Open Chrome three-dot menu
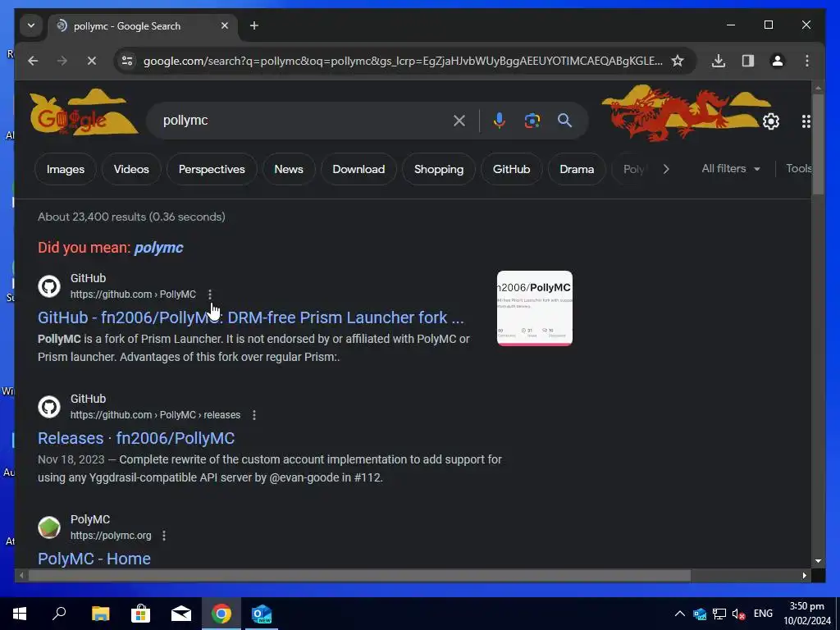Viewport: 840px width, 630px height. [x=807, y=61]
